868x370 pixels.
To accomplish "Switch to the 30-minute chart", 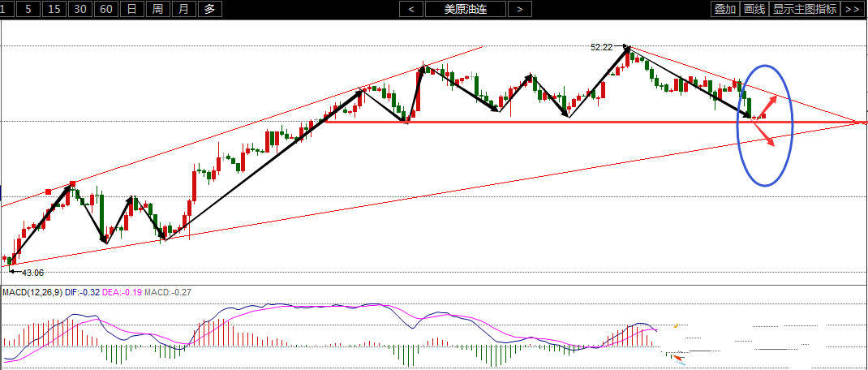I will pos(80,9).
